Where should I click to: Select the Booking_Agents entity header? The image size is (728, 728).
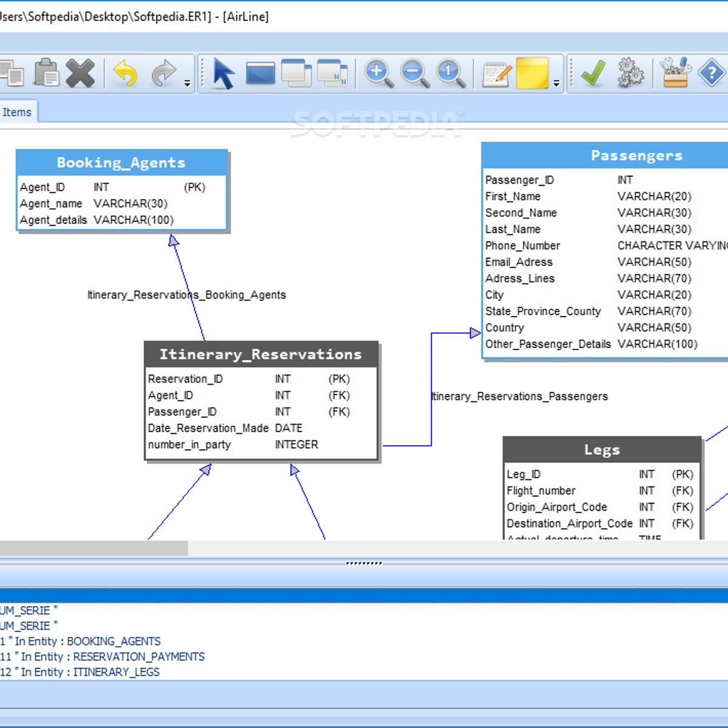coord(121,163)
